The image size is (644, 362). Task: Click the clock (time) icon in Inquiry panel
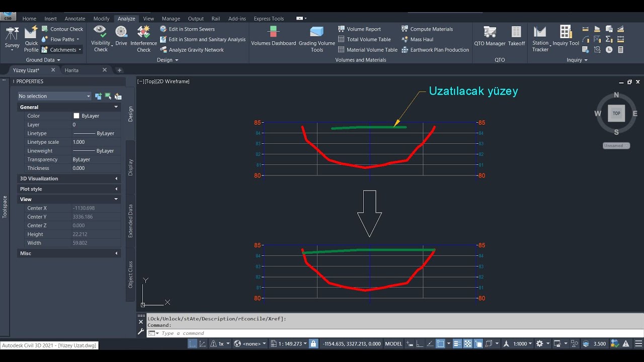coord(609,50)
